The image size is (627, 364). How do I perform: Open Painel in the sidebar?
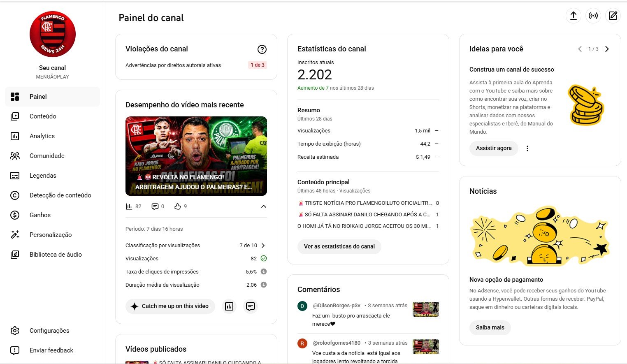[52, 97]
